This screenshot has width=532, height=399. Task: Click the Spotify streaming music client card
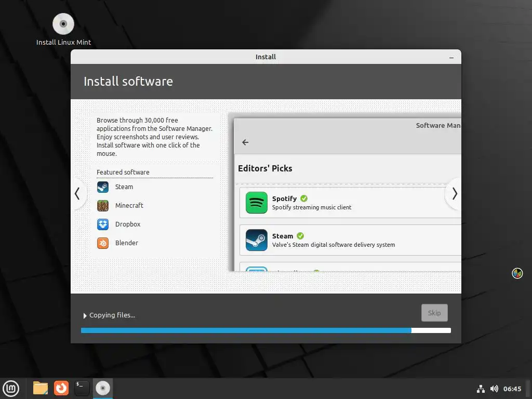pos(350,203)
